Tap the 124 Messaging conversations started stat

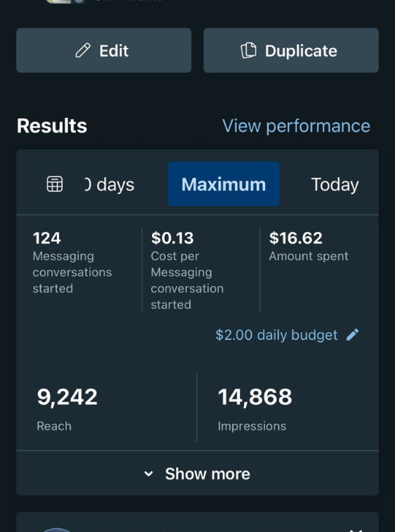pyautogui.click(x=72, y=263)
